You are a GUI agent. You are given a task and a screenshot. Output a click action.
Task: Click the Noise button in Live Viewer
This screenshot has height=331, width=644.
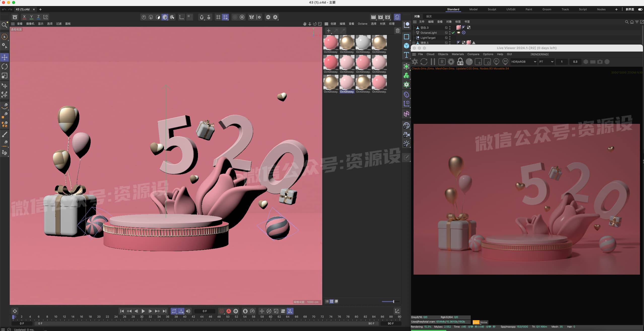[x=484, y=322]
